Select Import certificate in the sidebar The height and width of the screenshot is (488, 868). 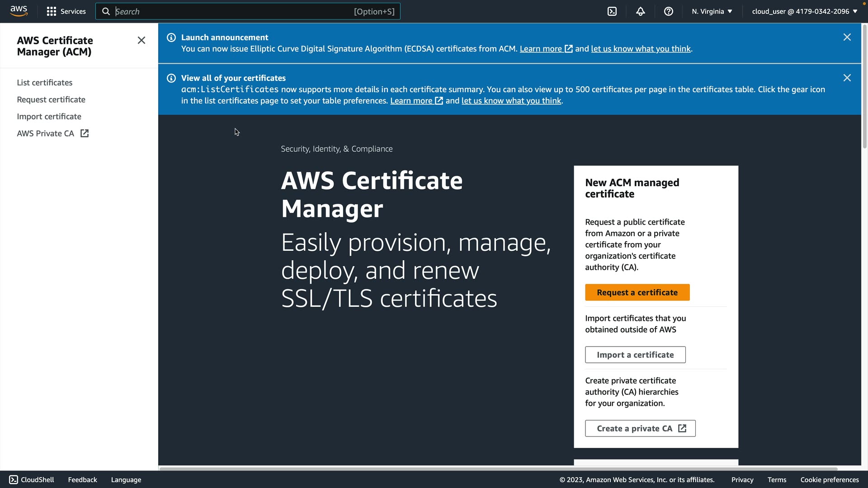[x=49, y=117]
